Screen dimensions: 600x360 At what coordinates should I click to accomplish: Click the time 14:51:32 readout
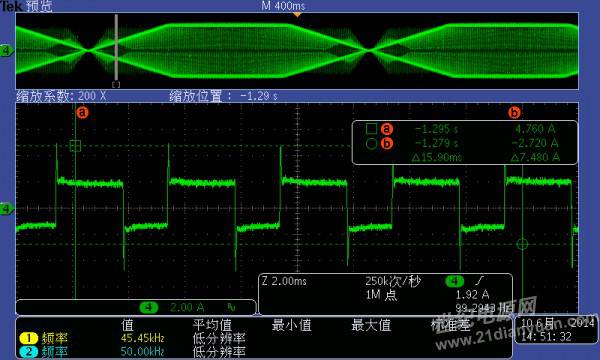(546, 337)
